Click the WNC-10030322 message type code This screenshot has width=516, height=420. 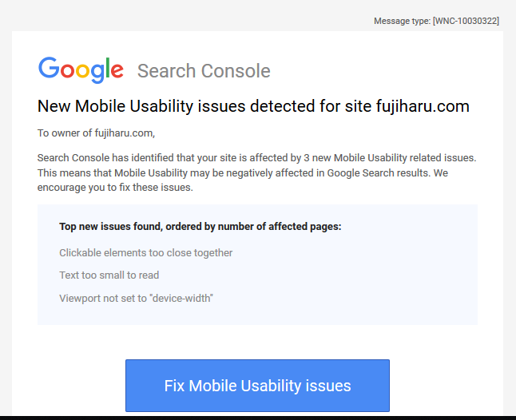point(466,21)
